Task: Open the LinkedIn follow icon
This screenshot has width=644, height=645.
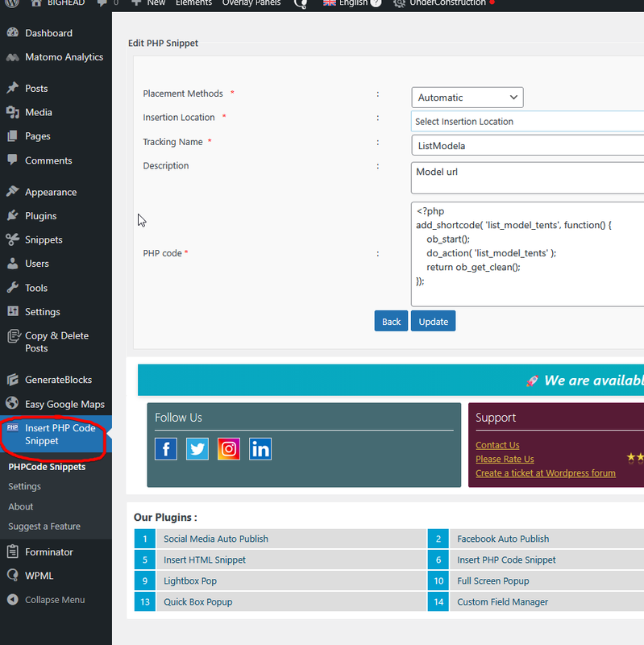Action: pyautogui.click(x=260, y=449)
